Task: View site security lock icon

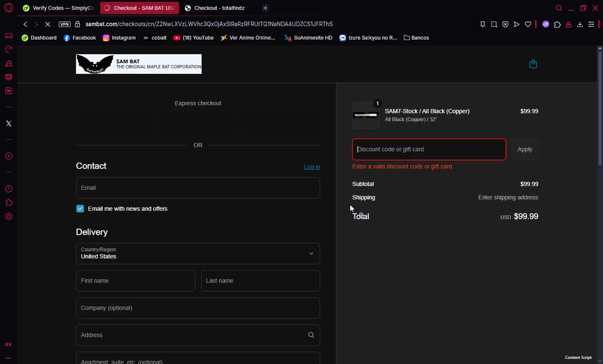Action: (x=78, y=24)
